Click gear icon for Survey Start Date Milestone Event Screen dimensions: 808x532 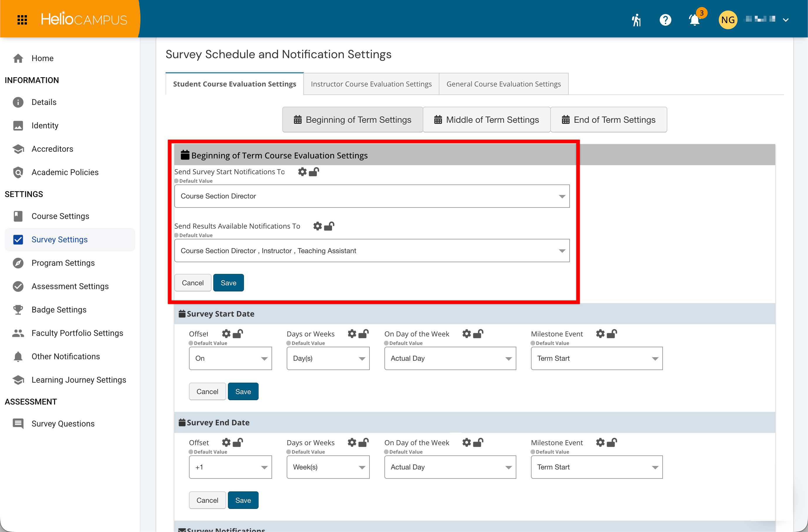[x=600, y=334]
